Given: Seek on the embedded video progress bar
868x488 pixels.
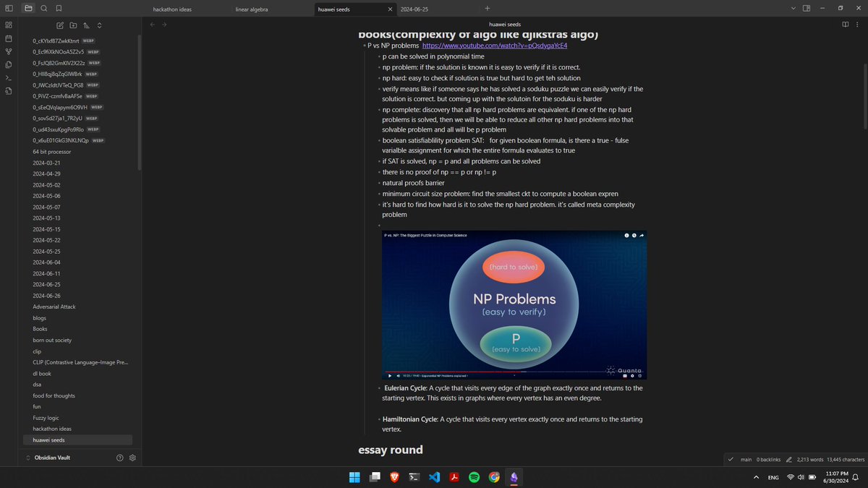Looking at the screenshot, I should point(514,371).
